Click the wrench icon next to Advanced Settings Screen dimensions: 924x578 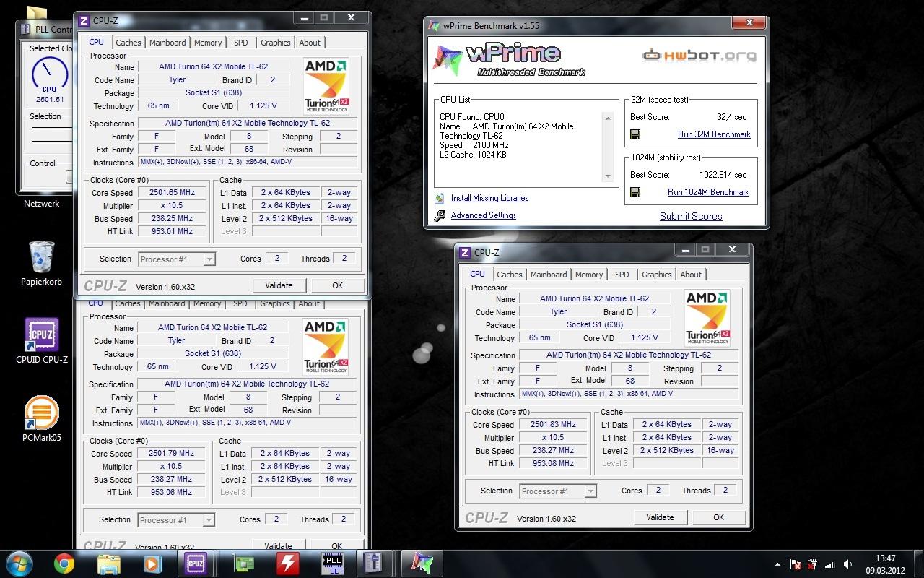tap(440, 215)
